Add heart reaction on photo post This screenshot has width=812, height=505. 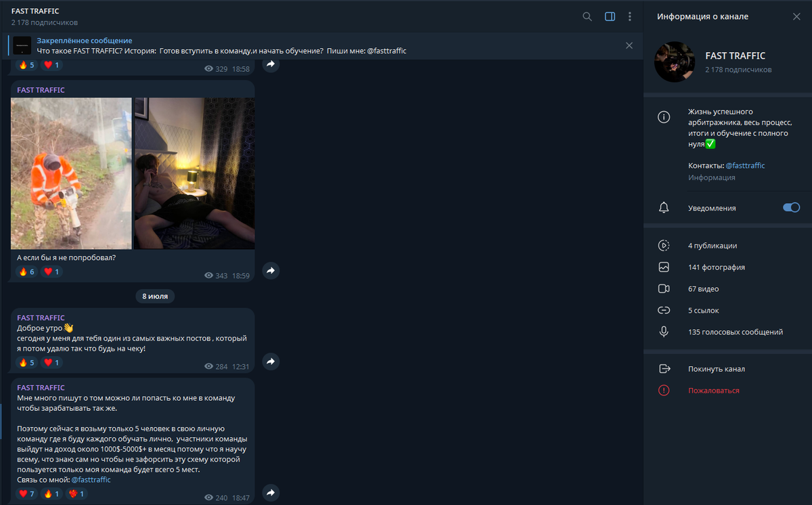(x=51, y=271)
